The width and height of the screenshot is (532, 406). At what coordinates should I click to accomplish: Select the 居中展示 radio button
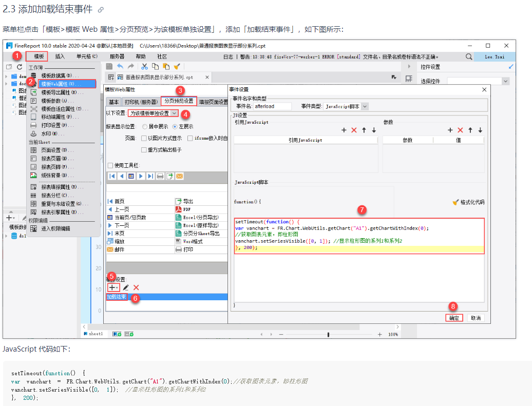145,126
